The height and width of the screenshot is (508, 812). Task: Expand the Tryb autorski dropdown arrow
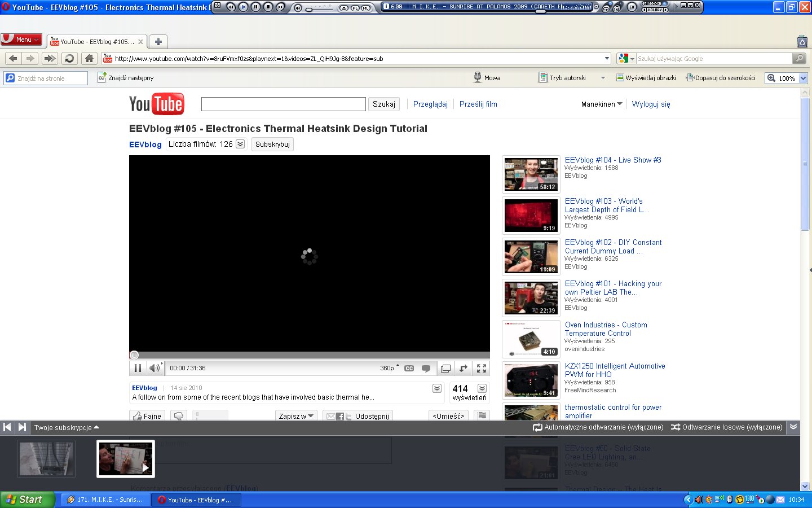(603, 78)
